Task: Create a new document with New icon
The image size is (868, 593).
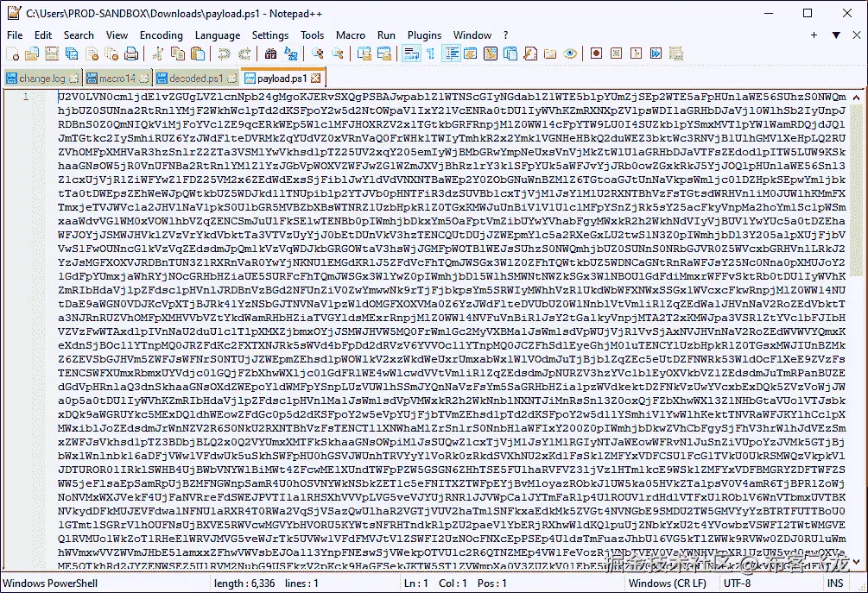Action: click(x=12, y=54)
